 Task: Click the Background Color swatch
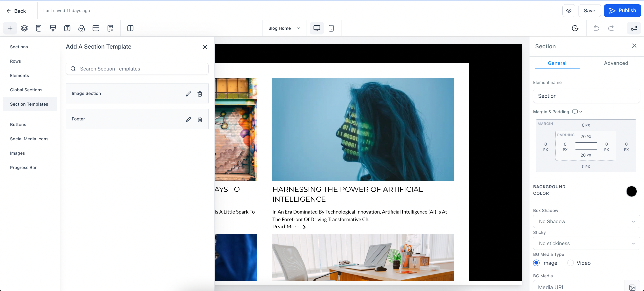pos(632,191)
